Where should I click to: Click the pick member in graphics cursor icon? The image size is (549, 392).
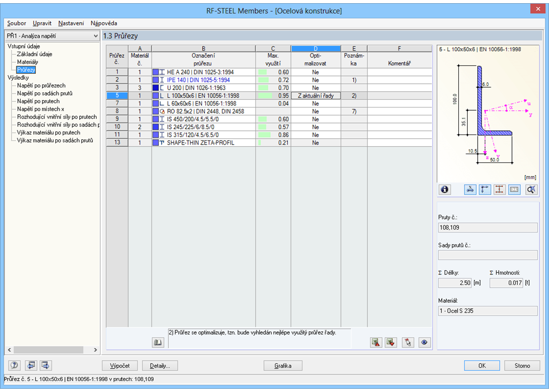[x=408, y=342]
